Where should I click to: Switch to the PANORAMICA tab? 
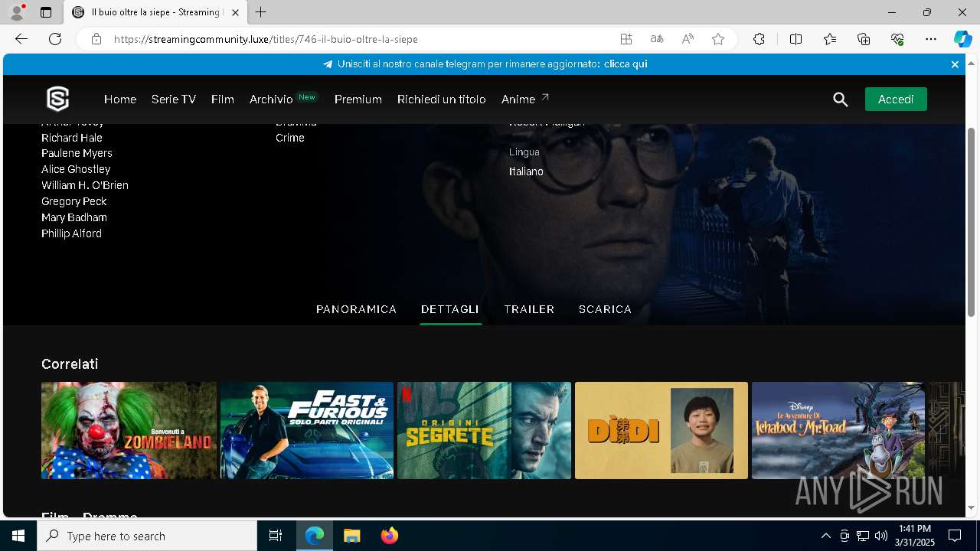[x=356, y=309]
